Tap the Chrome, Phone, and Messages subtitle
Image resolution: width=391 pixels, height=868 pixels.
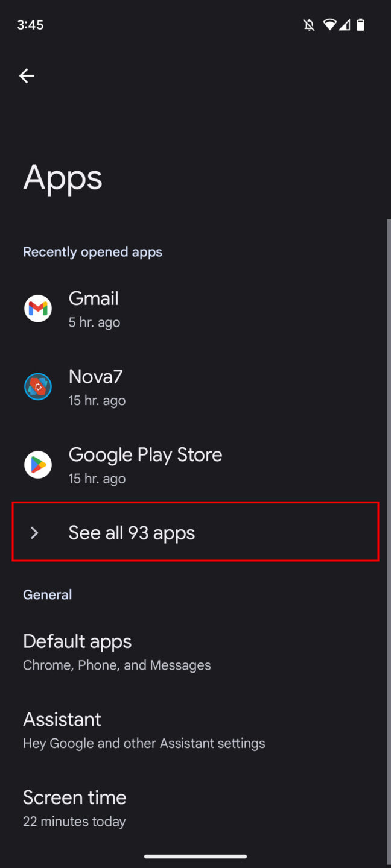point(116,665)
